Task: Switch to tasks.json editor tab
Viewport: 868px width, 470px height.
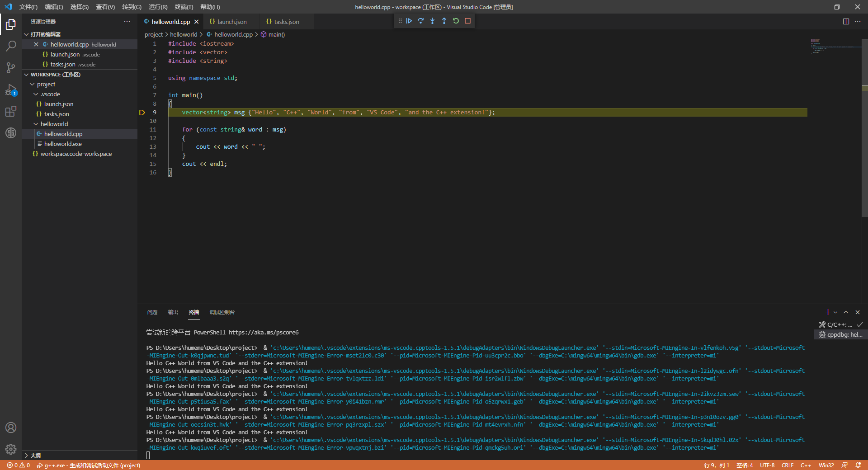Action: pyautogui.click(x=286, y=22)
